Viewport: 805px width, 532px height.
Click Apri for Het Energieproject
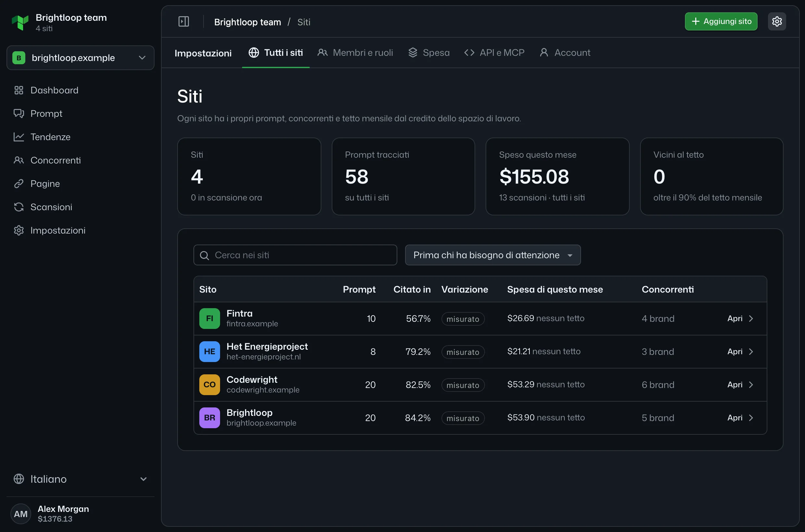740,352
